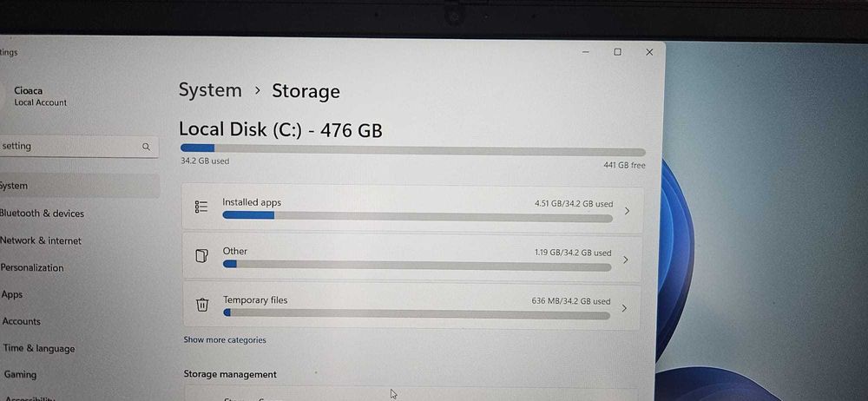868x401 pixels.
Task: Click the search magnifier icon
Action: [x=146, y=147]
